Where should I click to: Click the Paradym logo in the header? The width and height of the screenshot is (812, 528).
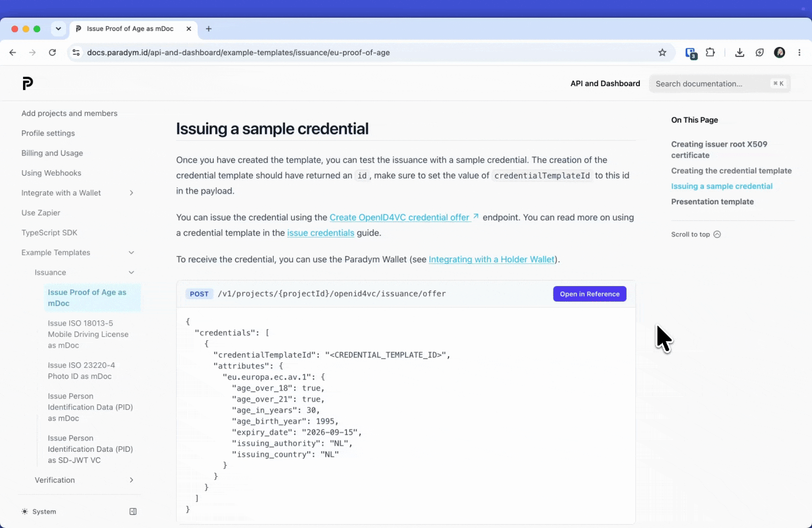pyautogui.click(x=27, y=84)
